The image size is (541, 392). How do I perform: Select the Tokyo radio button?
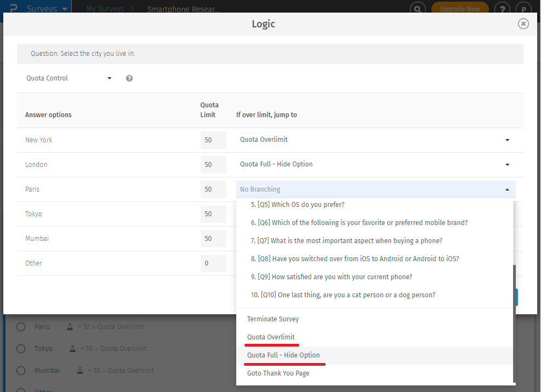(x=21, y=348)
